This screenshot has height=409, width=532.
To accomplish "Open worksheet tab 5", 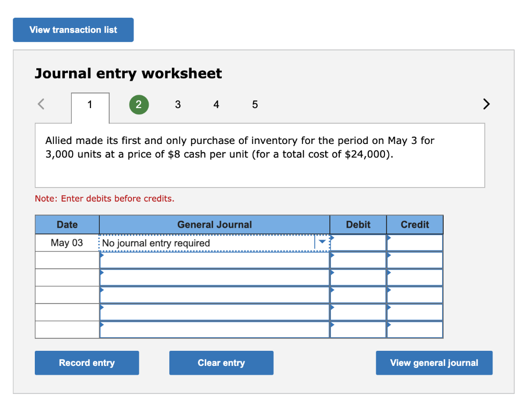I will [255, 104].
